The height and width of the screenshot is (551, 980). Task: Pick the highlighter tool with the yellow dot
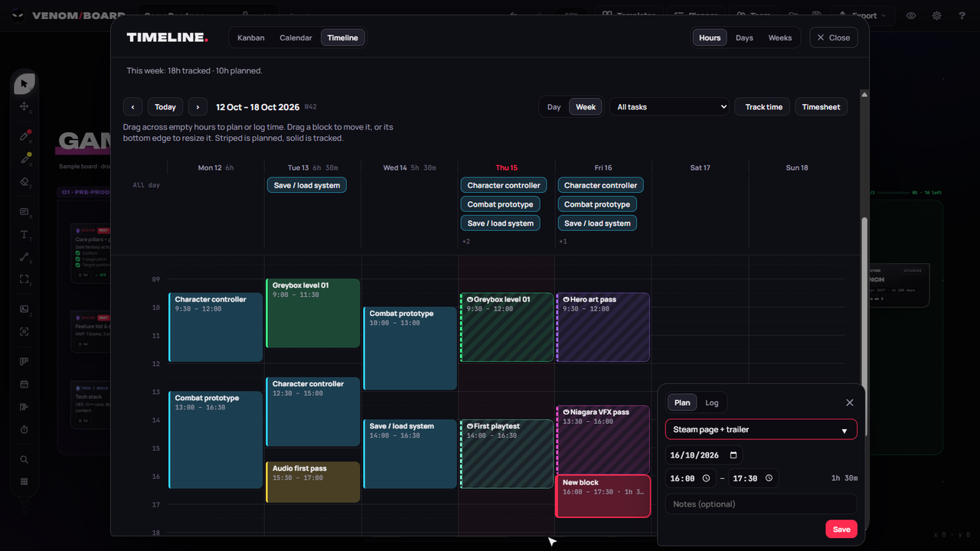(x=24, y=159)
